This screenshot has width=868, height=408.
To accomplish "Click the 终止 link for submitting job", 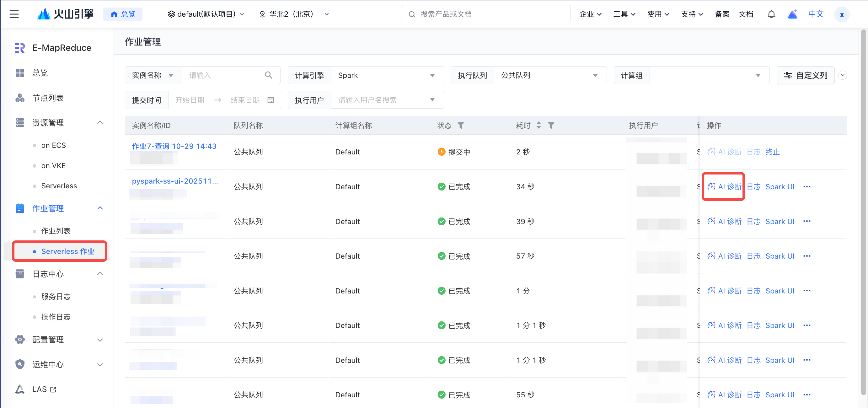I will tap(772, 152).
